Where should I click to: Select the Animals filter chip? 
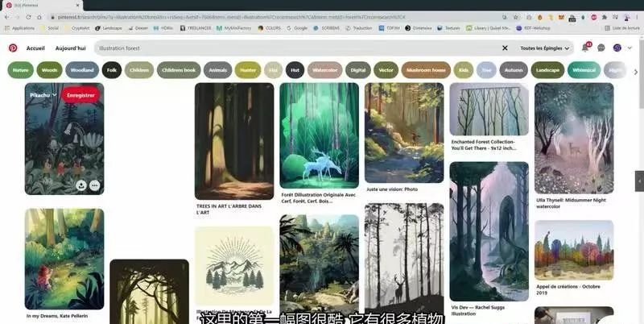click(x=217, y=70)
